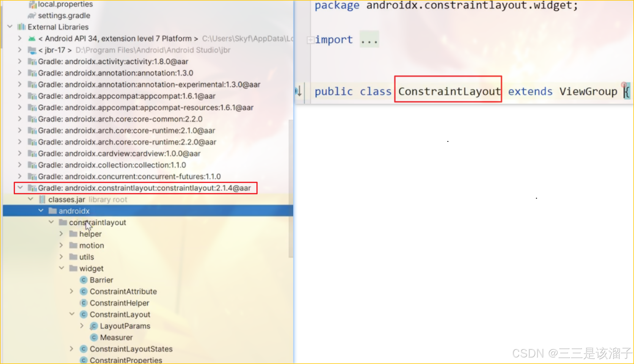
Task: Click the classes.jar archive icon
Action: (x=42, y=199)
